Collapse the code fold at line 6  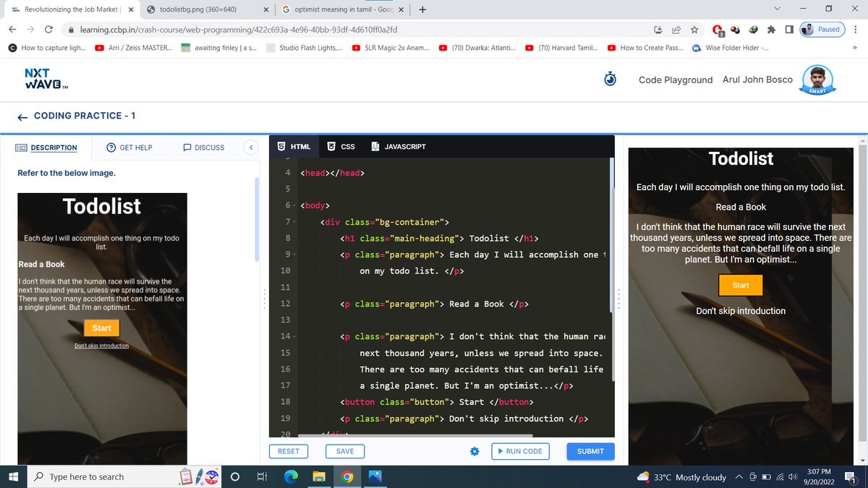(296, 205)
